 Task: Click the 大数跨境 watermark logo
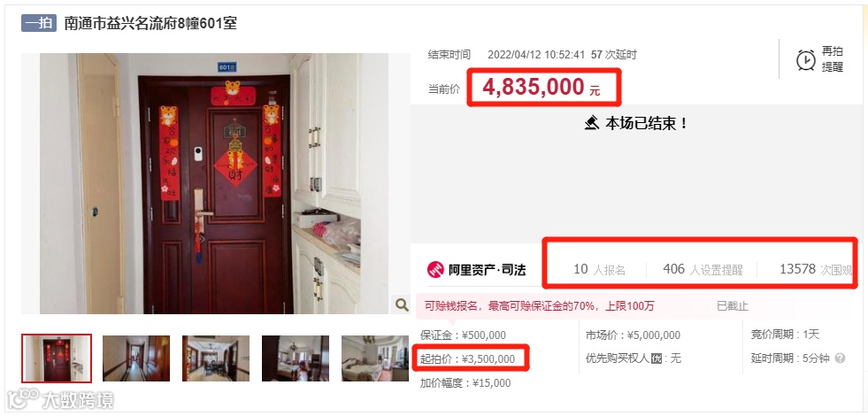pos(60,398)
